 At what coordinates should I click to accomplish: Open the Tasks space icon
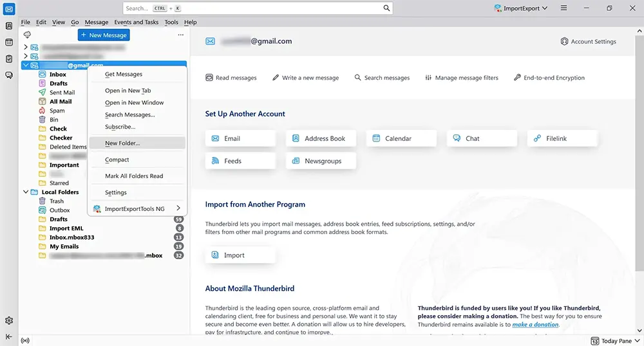coord(9,59)
